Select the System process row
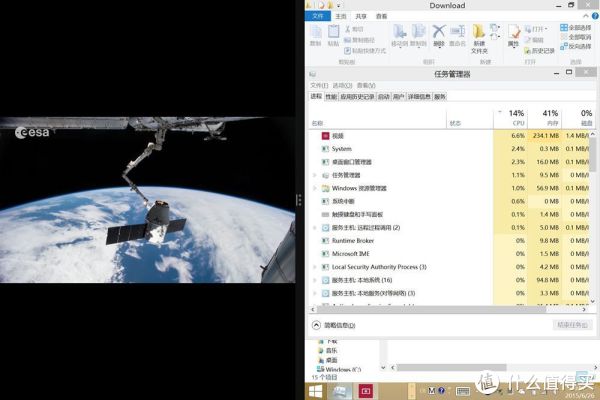This screenshot has width=600, height=400. [449, 149]
